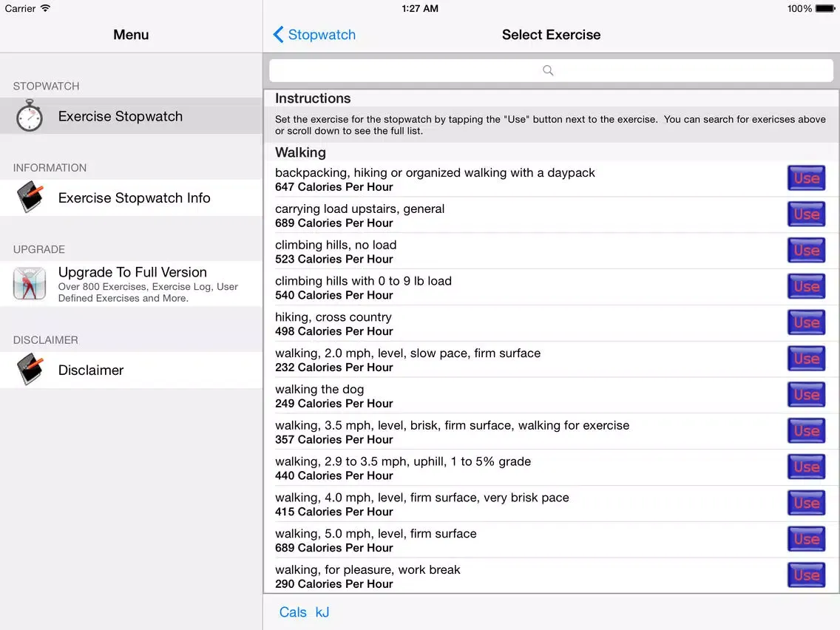
Task: Select '440 Calories Per Hour' text
Action: coord(333,475)
